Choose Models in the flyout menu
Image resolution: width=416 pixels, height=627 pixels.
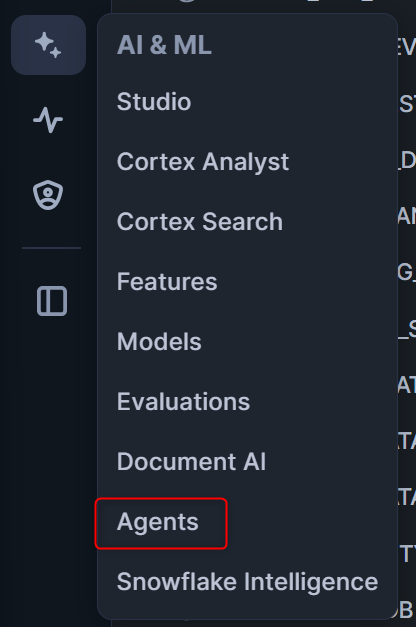pos(159,341)
